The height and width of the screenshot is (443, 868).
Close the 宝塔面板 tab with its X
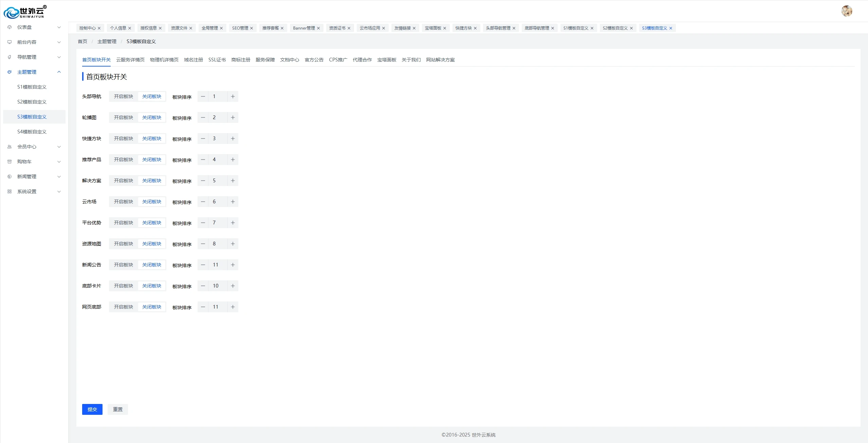tap(445, 28)
